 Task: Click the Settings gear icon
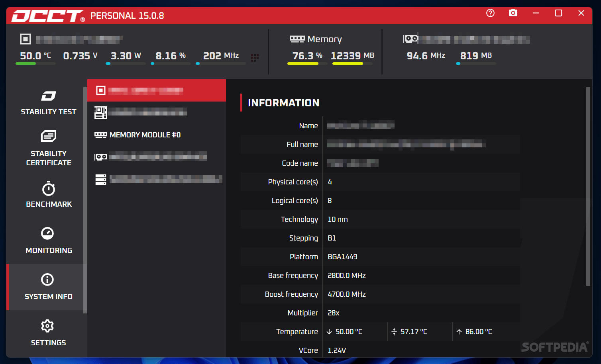click(x=47, y=326)
